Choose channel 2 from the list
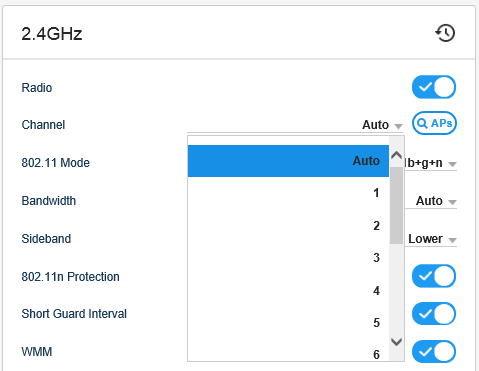Screen dimensions: 479x371 point(288,226)
